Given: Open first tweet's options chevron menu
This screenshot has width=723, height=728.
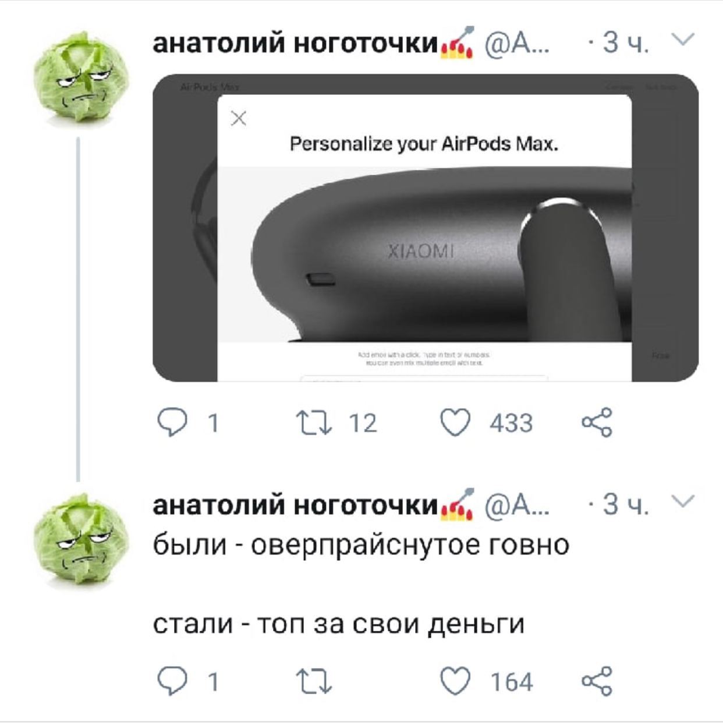Looking at the screenshot, I should click(683, 39).
